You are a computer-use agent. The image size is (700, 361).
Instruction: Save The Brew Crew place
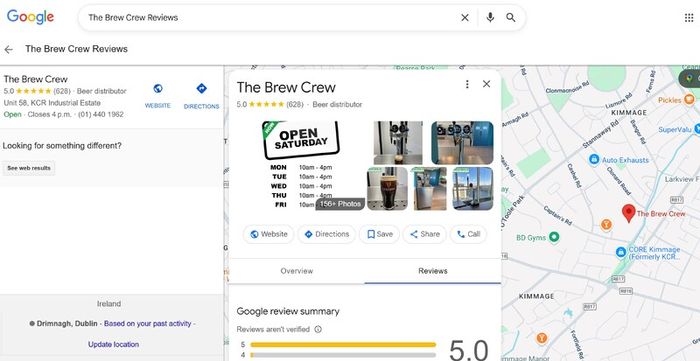379,234
